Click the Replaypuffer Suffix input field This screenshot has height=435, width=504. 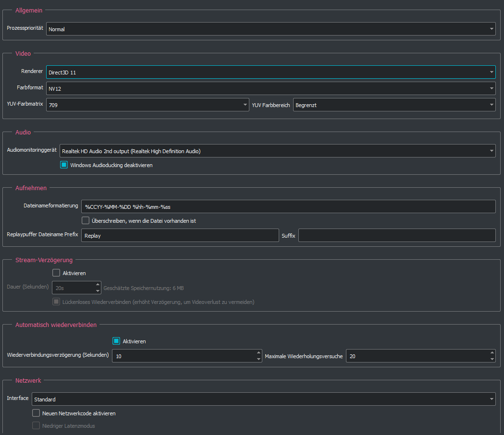(x=396, y=235)
